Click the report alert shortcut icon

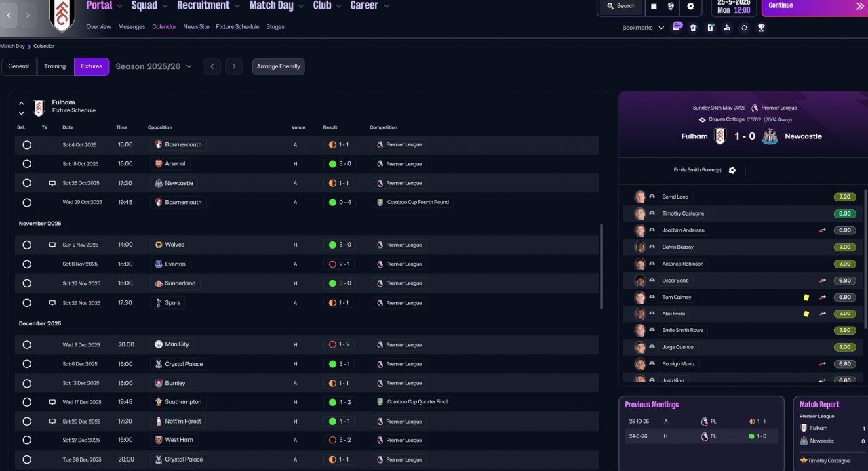click(710, 28)
